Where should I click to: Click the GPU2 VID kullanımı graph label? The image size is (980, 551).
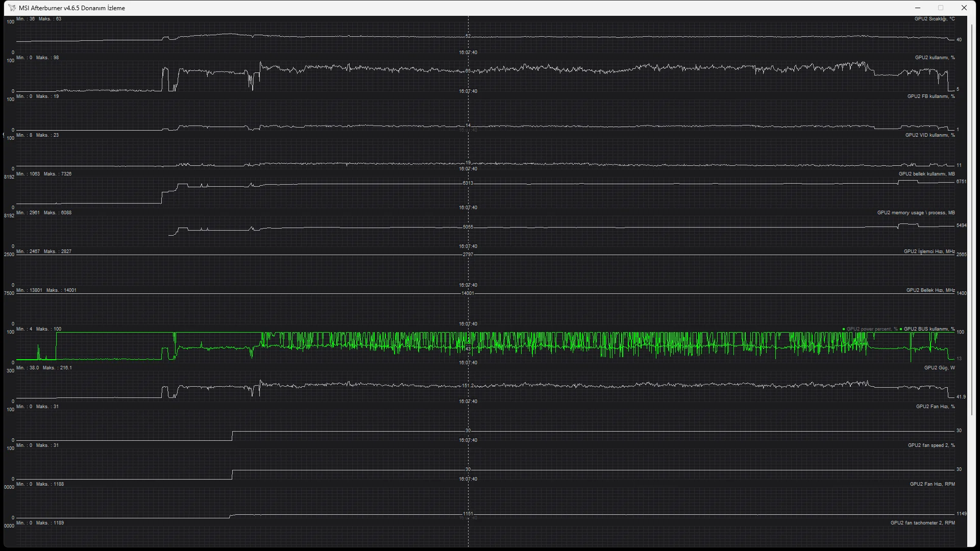click(x=929, y=135)
